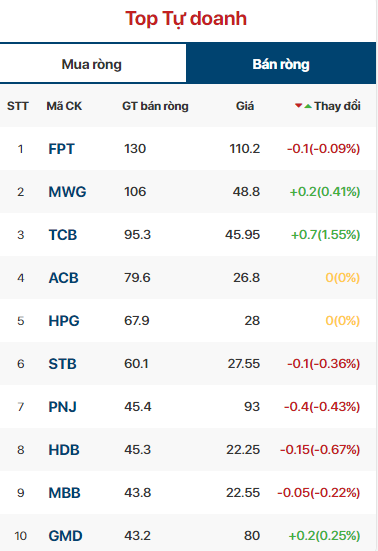Screen dimensions: 378x551
Task: Open the PNJ stock code
Action: pyautogui.click(x=62, y=407)
